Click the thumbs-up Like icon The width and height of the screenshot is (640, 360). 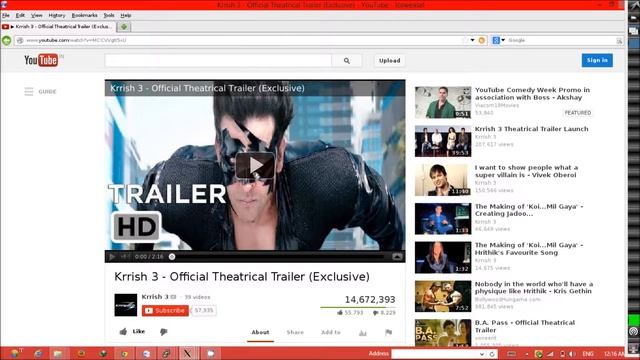(x=123, y=331)
